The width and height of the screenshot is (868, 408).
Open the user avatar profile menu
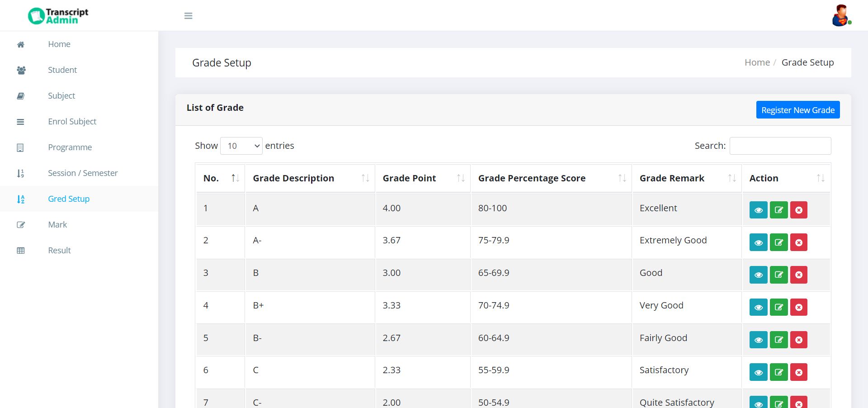(x=840, y=16)
